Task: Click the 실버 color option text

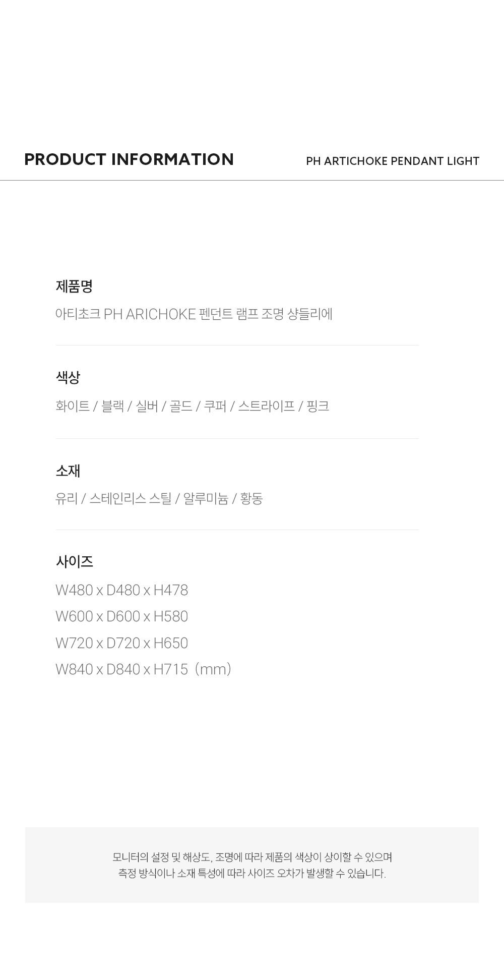Action: click(x=147, y=406)
